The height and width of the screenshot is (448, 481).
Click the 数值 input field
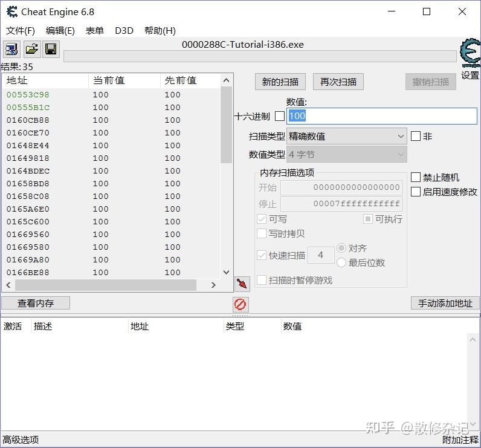(382, 116)
